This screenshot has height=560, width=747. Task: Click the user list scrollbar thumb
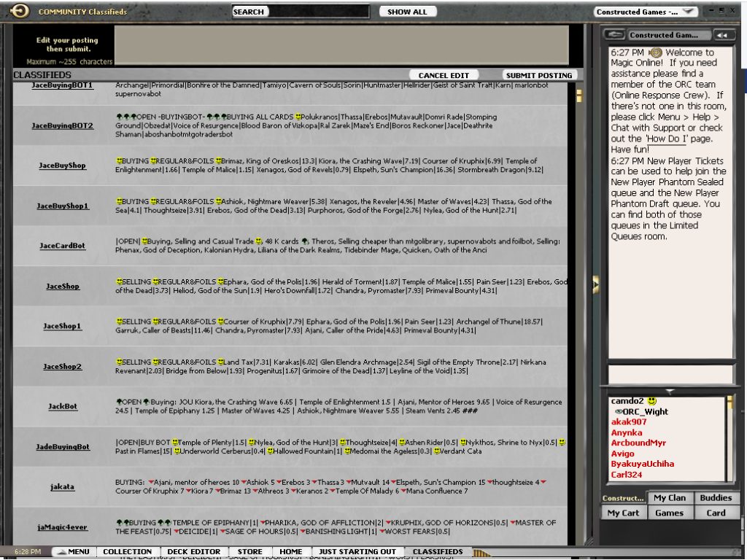pos(729,402)
